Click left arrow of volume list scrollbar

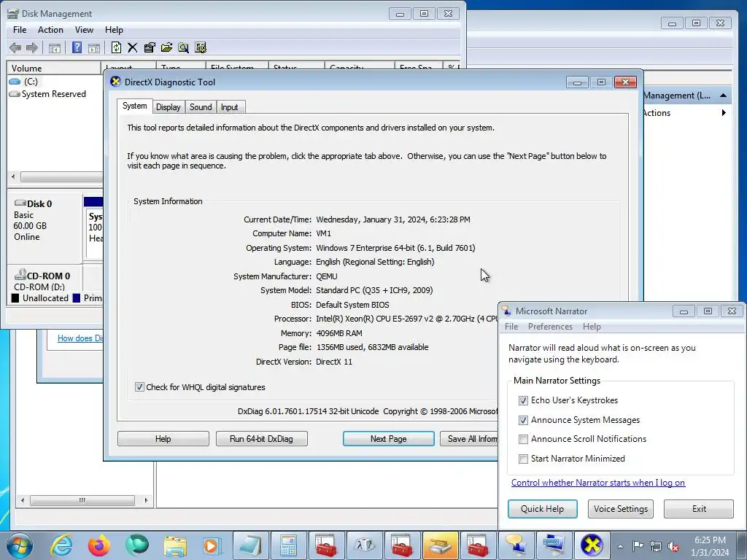pyautogui.click(x=13, y=176)
